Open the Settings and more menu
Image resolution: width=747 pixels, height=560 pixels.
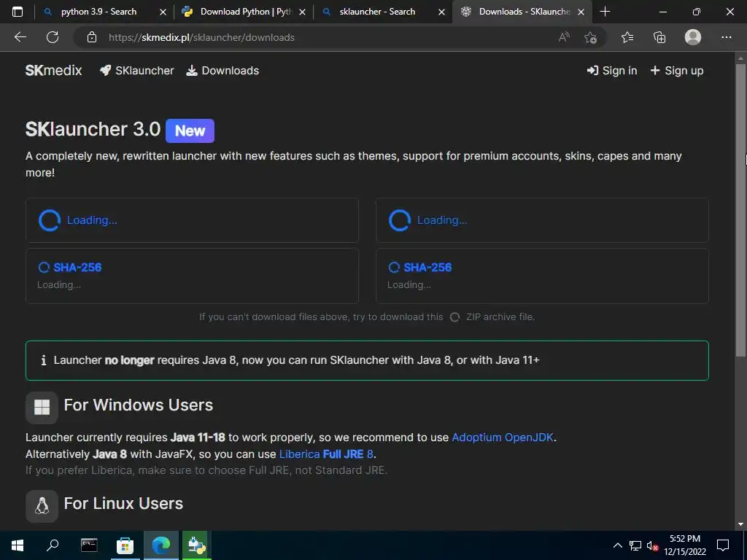click(x=726, y=37)
